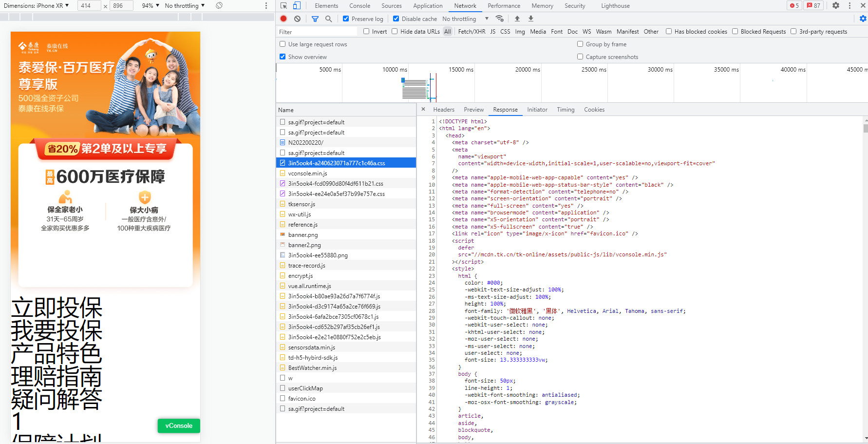868x444 pixels.
Task: Click the errors count badge showing 5
Action: pyautogui.click(x=794, y=6)
